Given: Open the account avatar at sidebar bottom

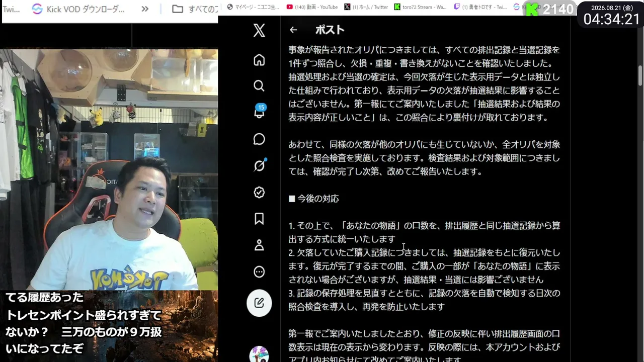Looking at the screenshot, I should pyautogui.click(x=259, y=354).
